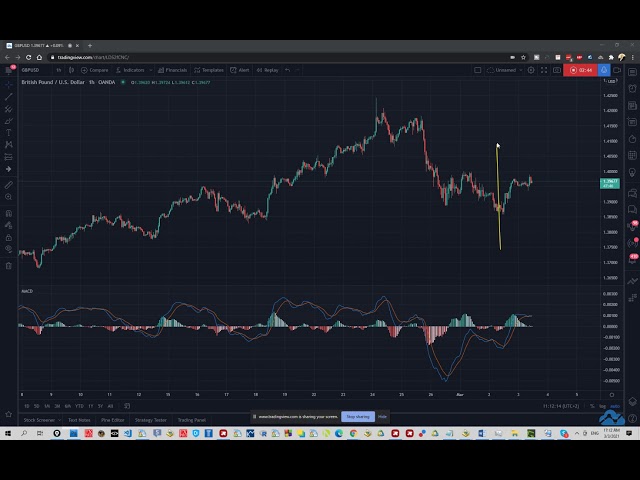Click the Hide button on sharing bar

[382, 416]
